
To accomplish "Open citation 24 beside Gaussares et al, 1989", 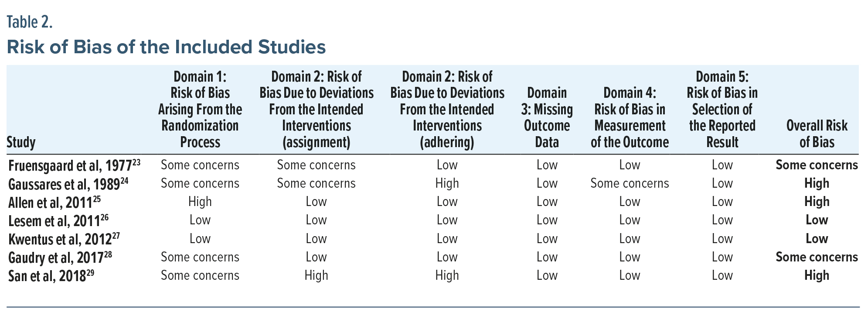I will (x=124, y=180).
